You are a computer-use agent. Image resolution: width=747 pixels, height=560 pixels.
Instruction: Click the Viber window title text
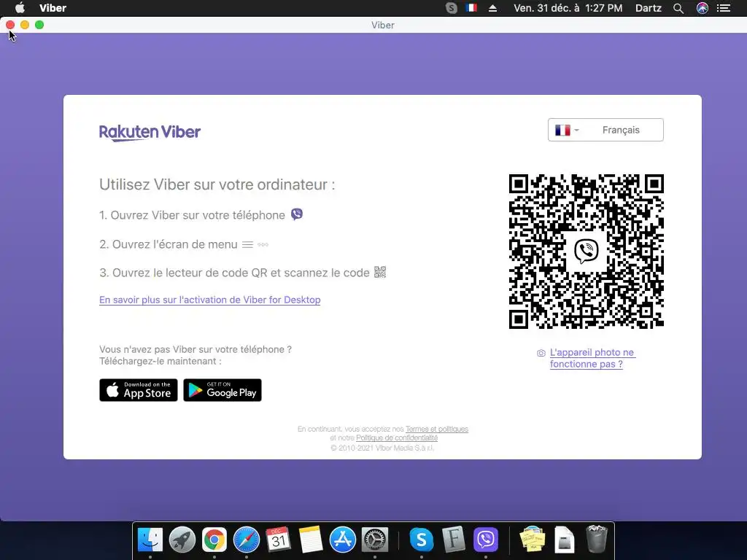(383, 26)
